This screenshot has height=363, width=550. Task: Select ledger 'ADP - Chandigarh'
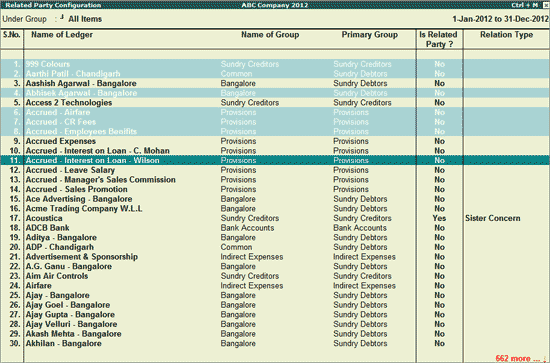click(60, 247)
